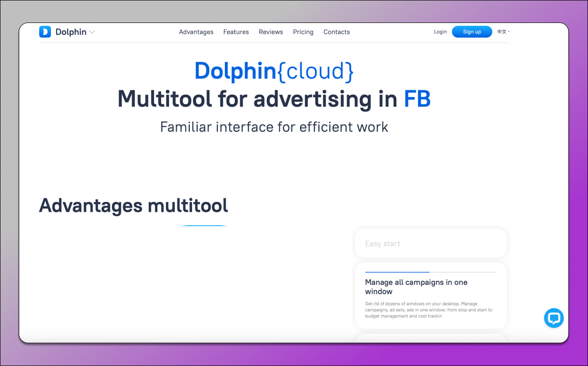Open the Reviews nav item

271,32
